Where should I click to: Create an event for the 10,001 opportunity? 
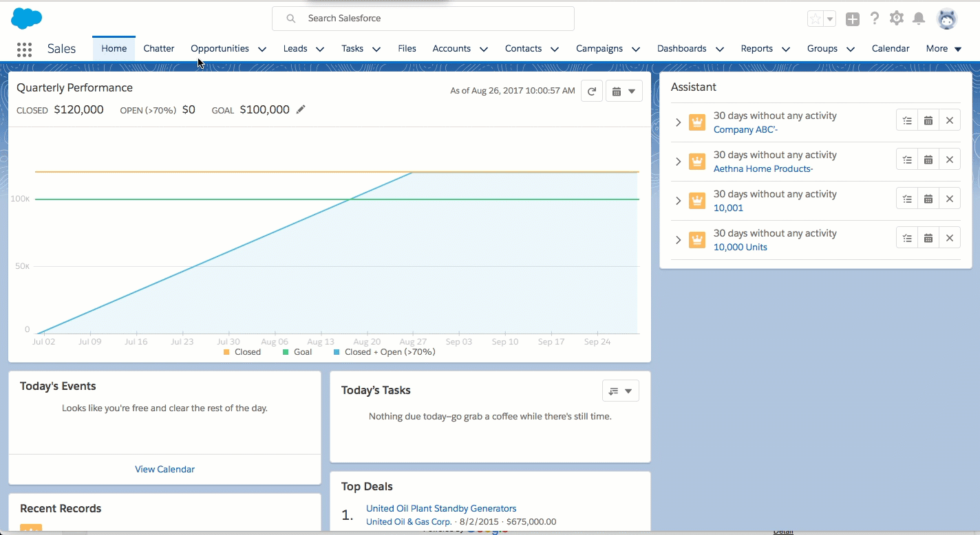tap(928, 199)
